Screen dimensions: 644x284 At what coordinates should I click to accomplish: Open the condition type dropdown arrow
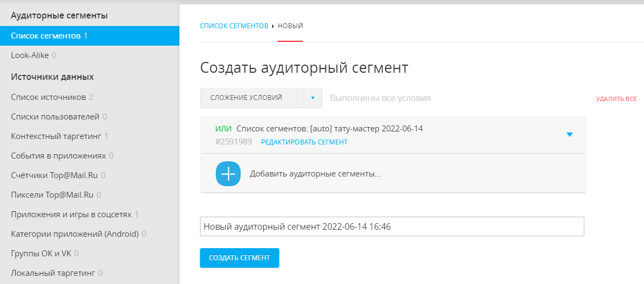coord(313,98)
